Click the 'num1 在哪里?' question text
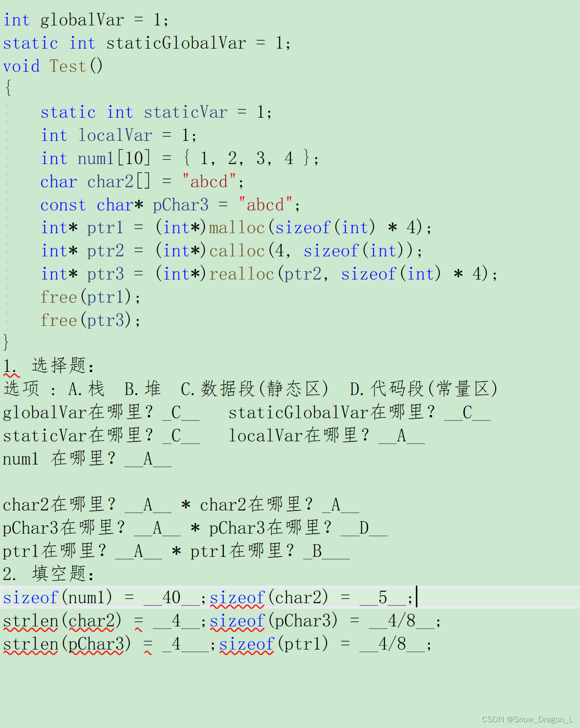The height and width of the screenshot is (728, 580). click(x=59, y=459)
